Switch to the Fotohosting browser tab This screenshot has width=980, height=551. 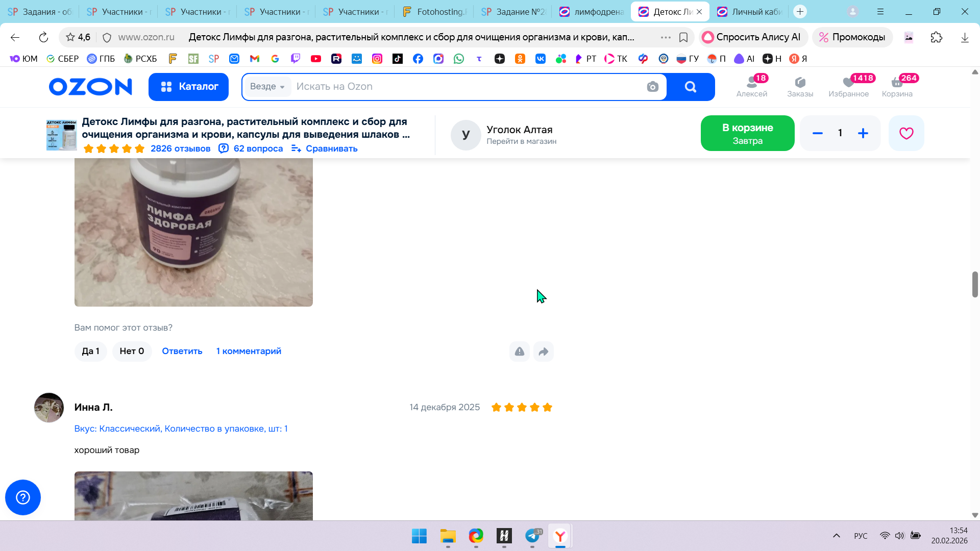(x=434, y=12)
